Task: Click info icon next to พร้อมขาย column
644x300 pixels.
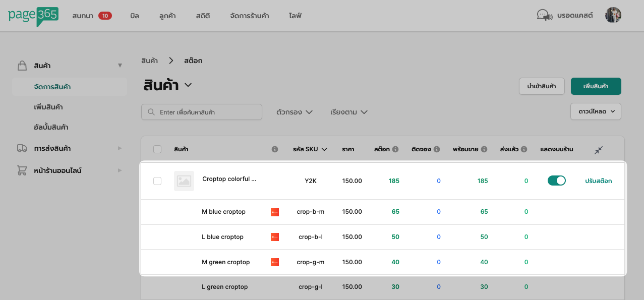Action: [484, 150]
